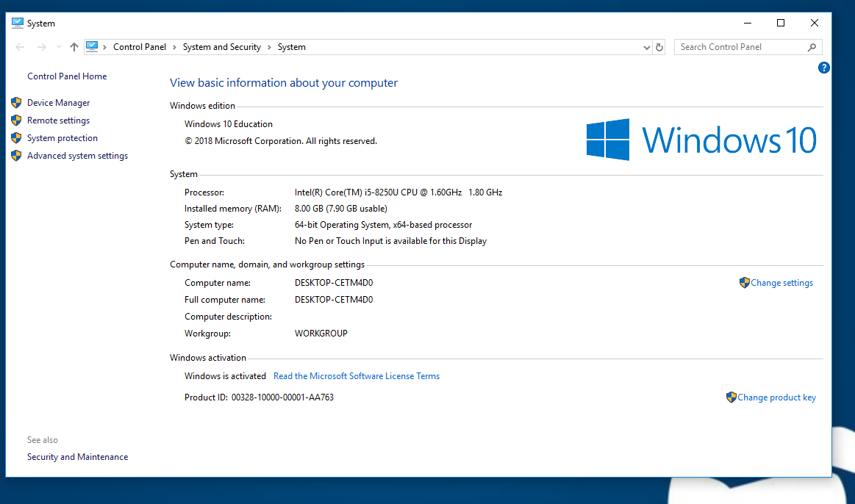Click in the Search Control Panel field
Image resolution: width=855 pixels, height=504 pixels.
pos(739,47)
